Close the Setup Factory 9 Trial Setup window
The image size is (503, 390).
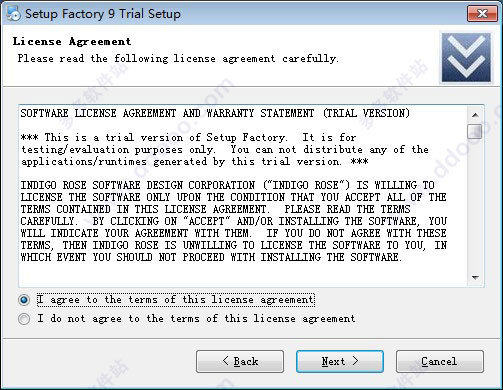(x=482, y=14)
